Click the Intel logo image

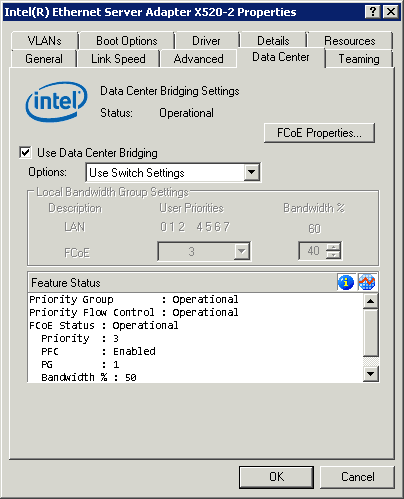click(x=57, y=101)
